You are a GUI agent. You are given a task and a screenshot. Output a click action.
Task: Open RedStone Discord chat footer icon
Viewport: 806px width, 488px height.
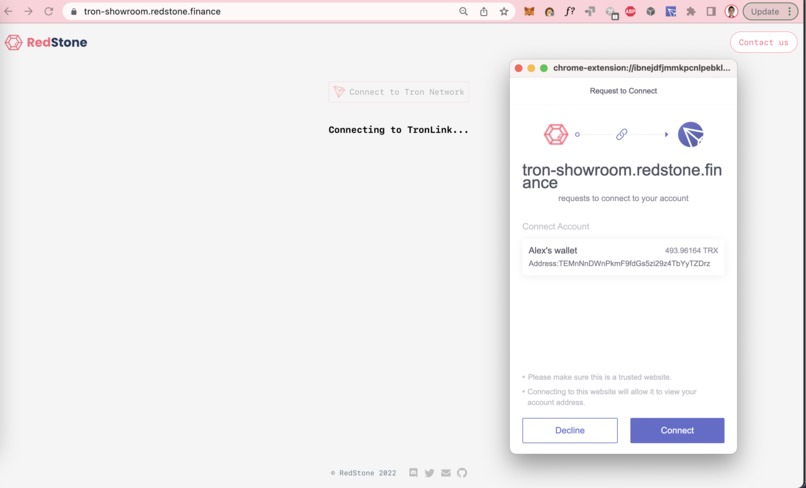(413, 473)
